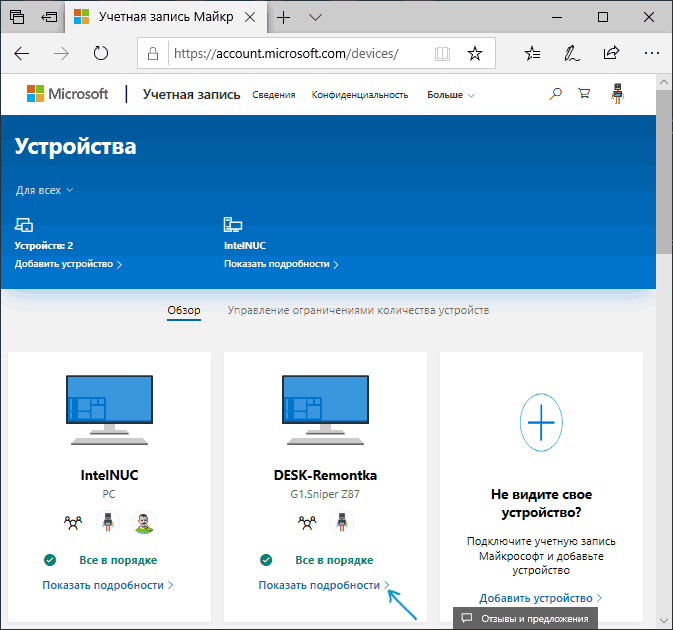
Task: Click the PC icon above banner IntelNUC
Action: coord(233,224)
